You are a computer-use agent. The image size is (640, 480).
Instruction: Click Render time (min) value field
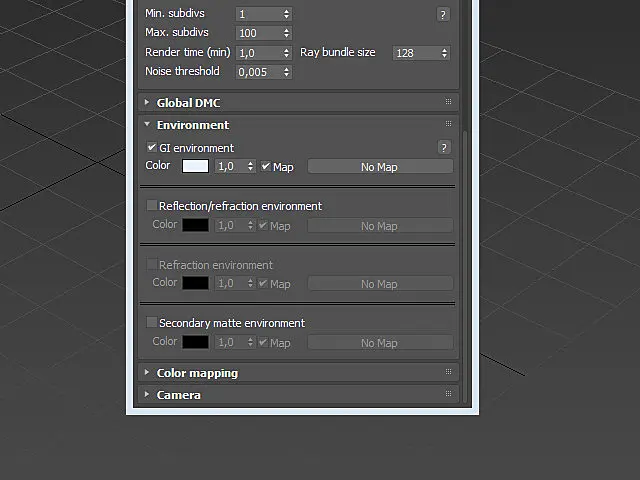tap(259, 53)
